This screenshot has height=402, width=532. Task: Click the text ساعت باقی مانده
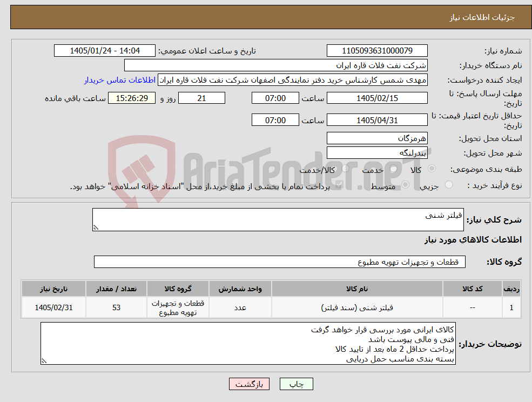coord(75,98)
